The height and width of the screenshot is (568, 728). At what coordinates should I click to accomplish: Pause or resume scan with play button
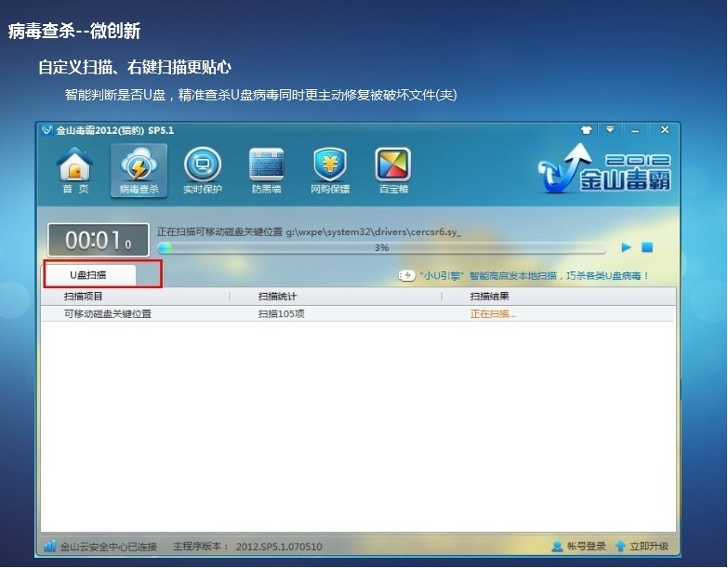click(x=626, y=247)
